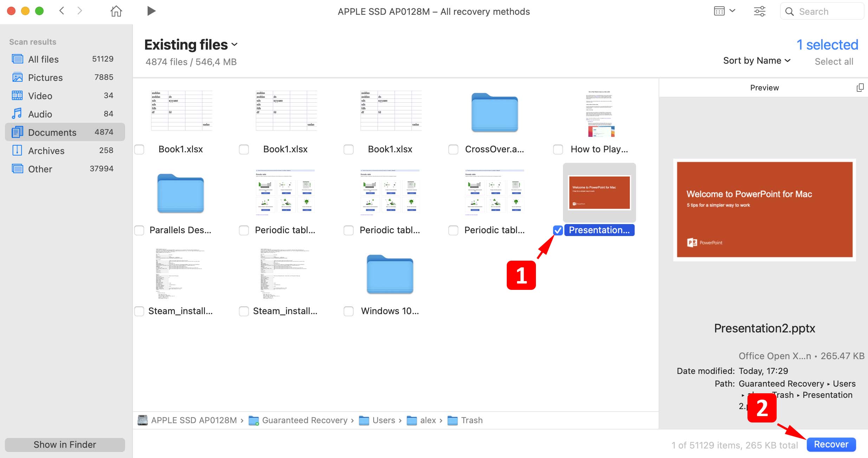This screenshot has height=458, width=868.
Task: Click the Pictures sidebar icon
Action: click(17, 77)
